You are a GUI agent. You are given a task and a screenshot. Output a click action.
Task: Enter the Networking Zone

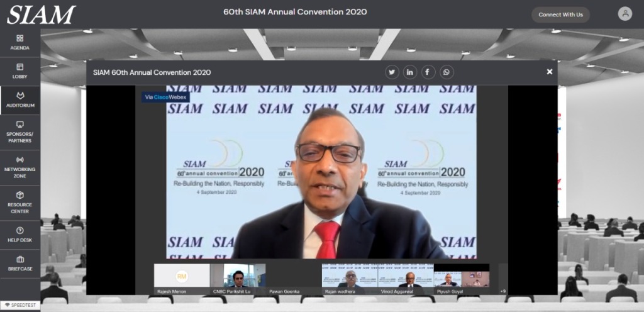pos(19,167)
